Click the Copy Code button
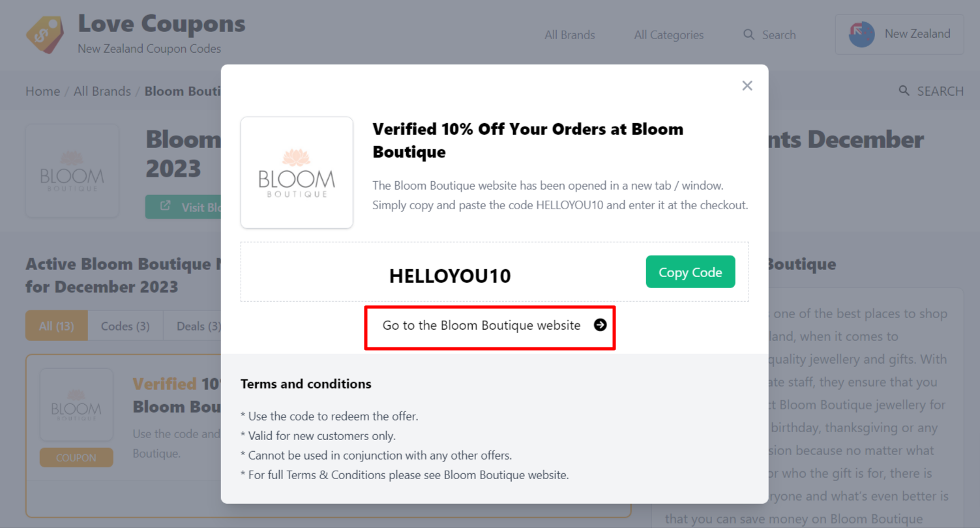Viewport: 980px width, 528px height. 690,272
